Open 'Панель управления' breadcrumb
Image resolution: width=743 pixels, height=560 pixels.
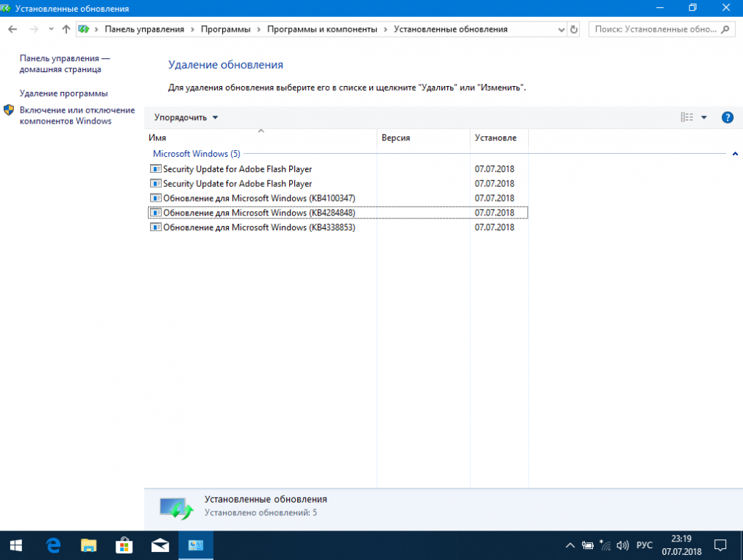[x=144, y=29]
